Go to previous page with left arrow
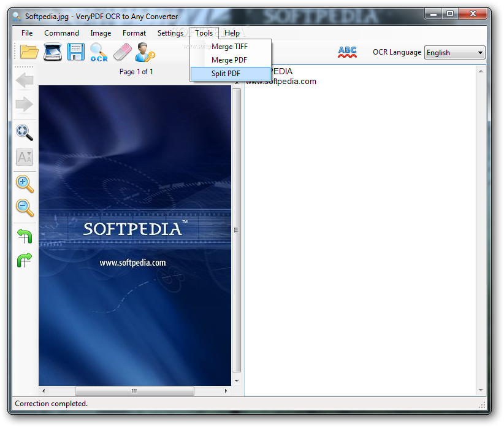 pyautogui.click(x=25, y=80)
